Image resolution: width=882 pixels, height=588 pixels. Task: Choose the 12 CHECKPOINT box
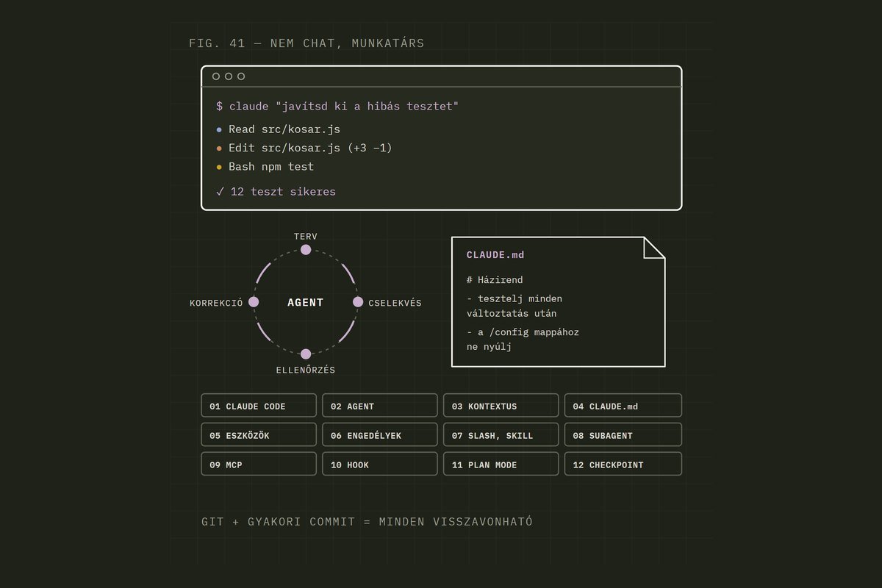point(623,465)
